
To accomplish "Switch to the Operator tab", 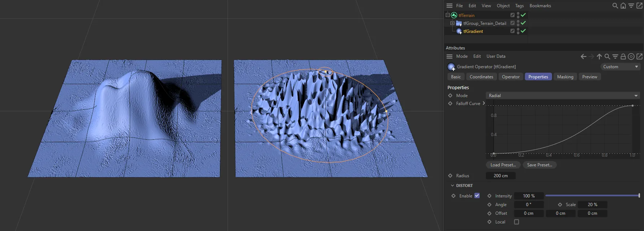I will pyautogui.click(x=511, y=77).
